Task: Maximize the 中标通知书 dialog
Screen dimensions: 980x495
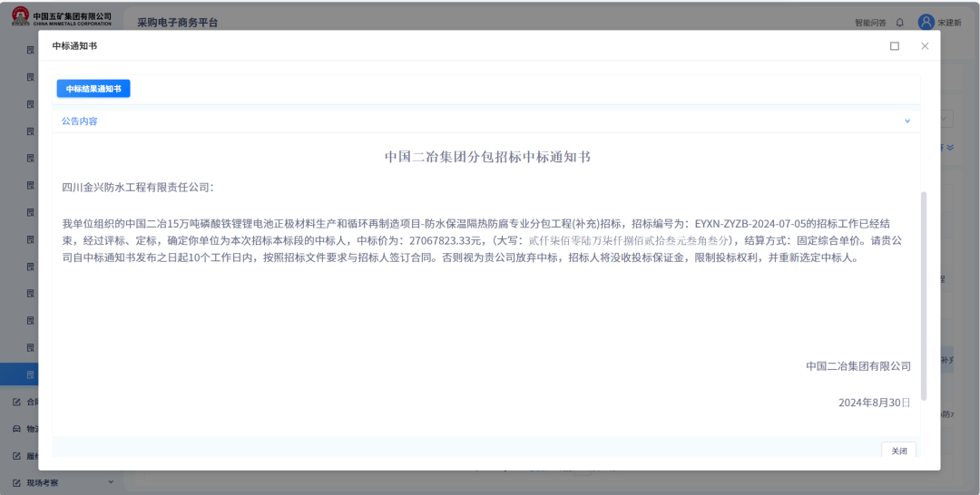Action: [x=895, y=46]
